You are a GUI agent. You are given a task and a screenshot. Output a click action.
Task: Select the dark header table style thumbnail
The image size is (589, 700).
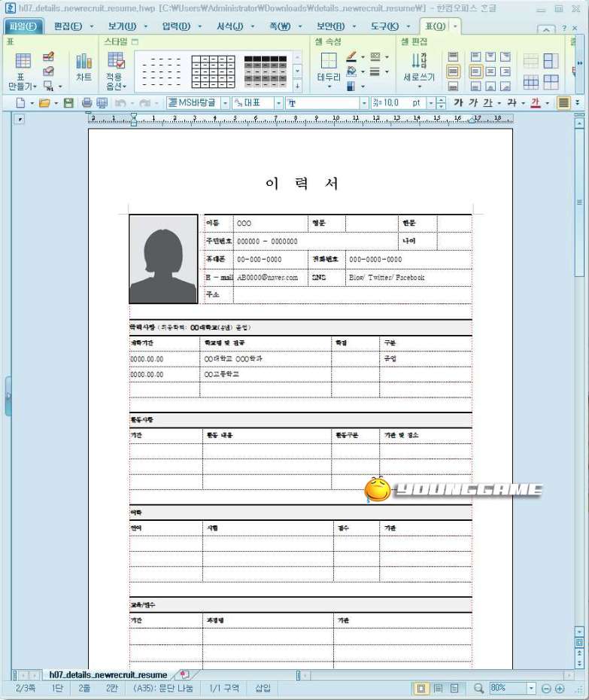266,72
